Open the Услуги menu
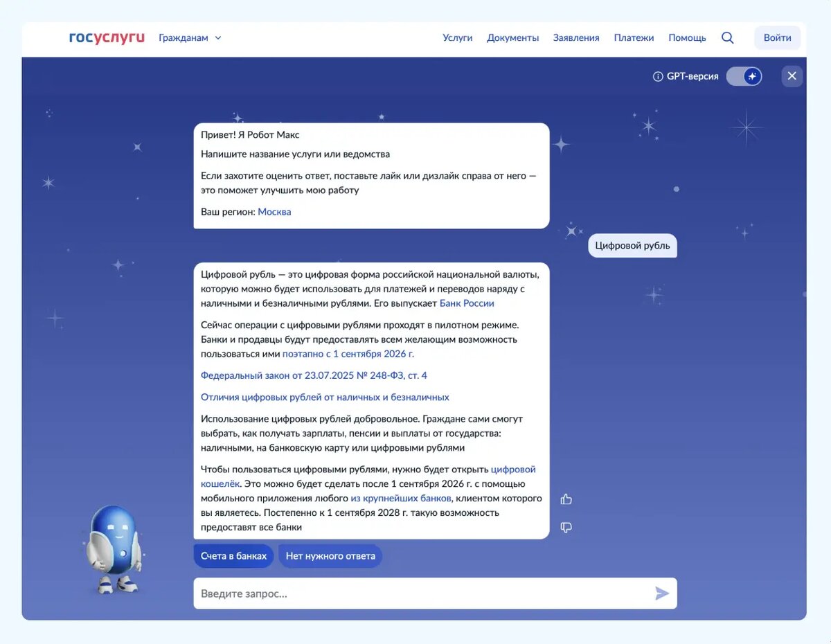 click(458, 37)
